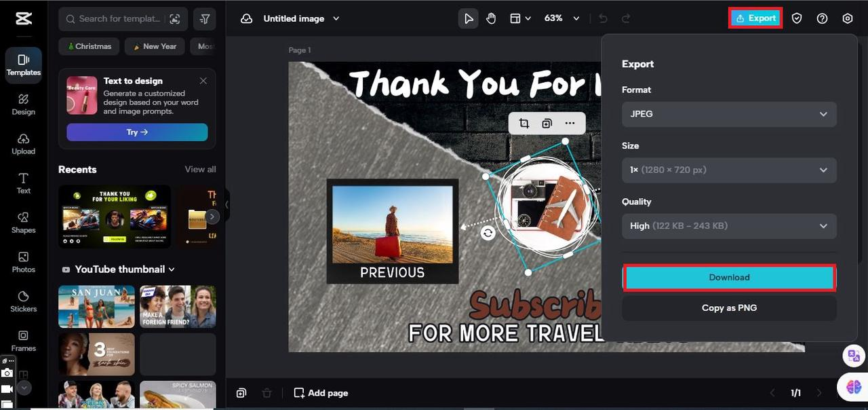Click the undo arrow
This screenshot has width=868, height=410.
pyautogui.click(x=603, y=18)
